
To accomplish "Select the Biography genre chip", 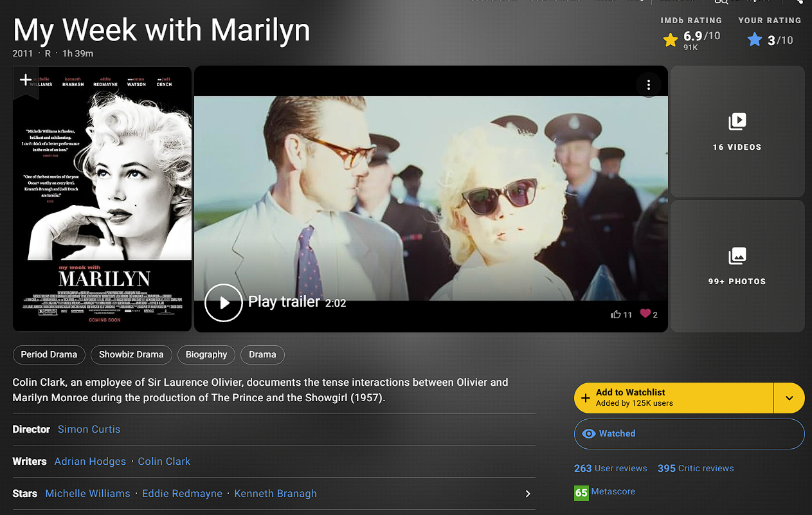I will pyautogui.click(x=206, y=354).
